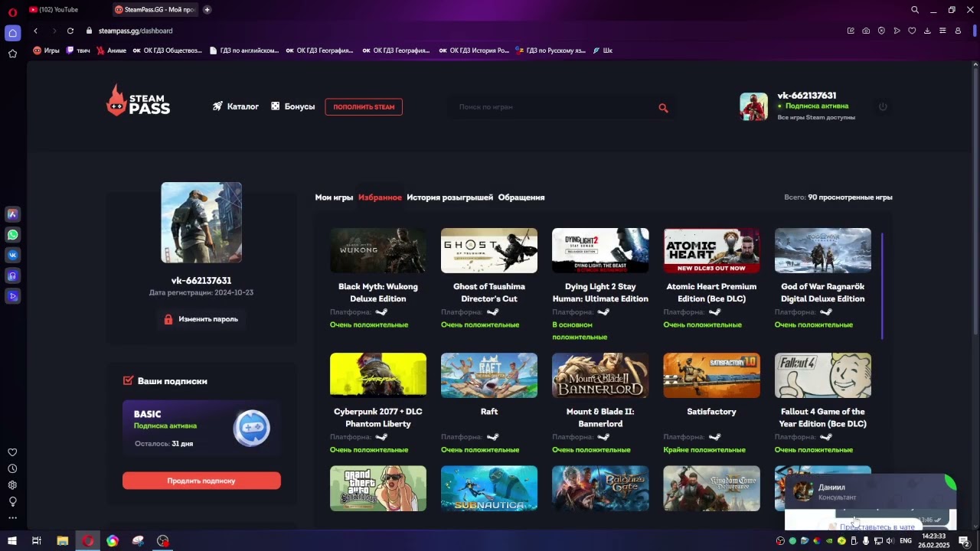Go back with browser back arrow

[35, 31]
